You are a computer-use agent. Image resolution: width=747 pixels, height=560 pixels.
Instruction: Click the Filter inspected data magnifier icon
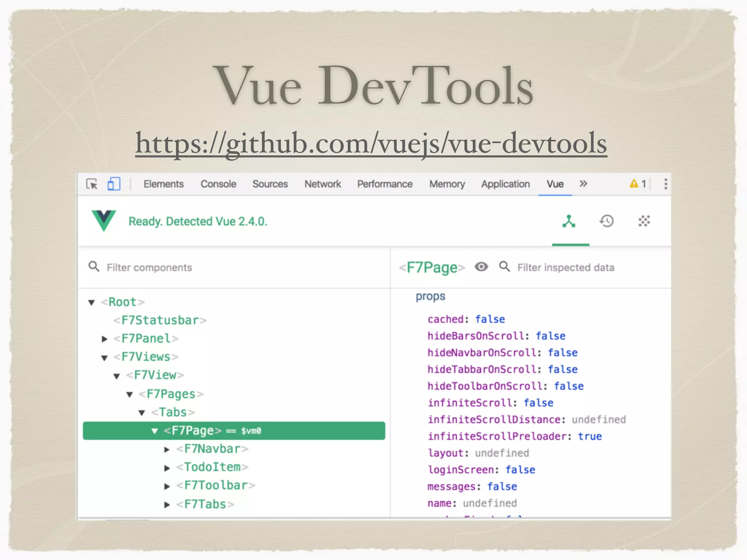pos(505,267)
